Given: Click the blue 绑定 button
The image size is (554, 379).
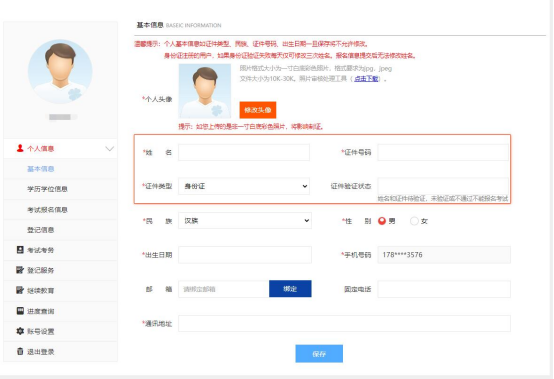Looking at the screenshot, I should 290,289.
